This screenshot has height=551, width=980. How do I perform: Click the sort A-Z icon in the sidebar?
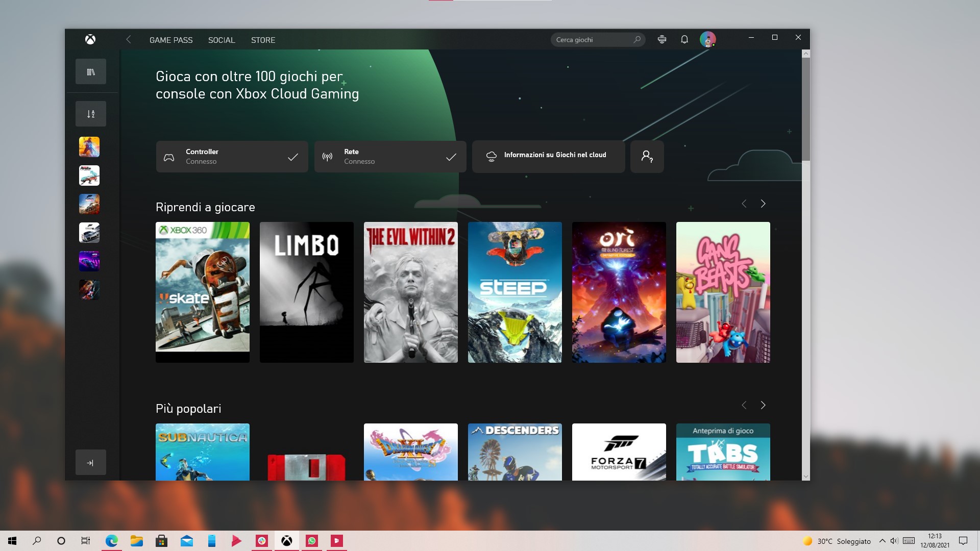pyautogui.click(x=91, y=114)
